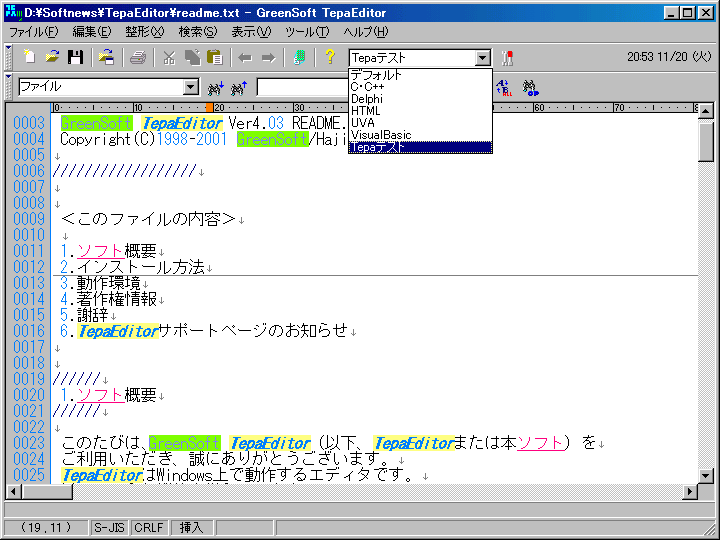
Task: Create a new file with the New icon
Action: (30, 57)
